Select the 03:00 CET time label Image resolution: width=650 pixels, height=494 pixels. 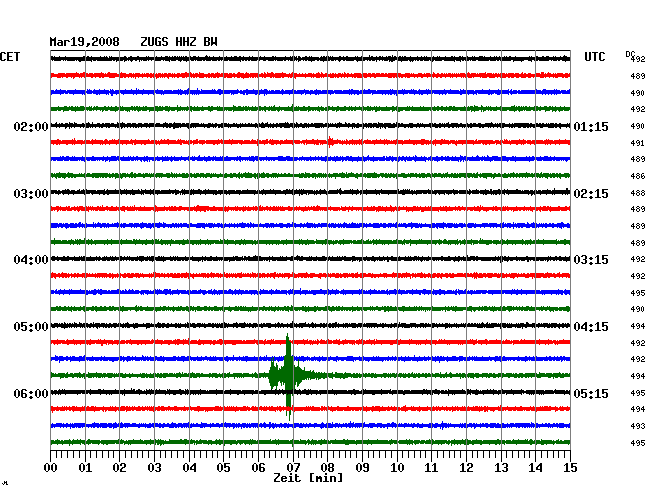31,194
